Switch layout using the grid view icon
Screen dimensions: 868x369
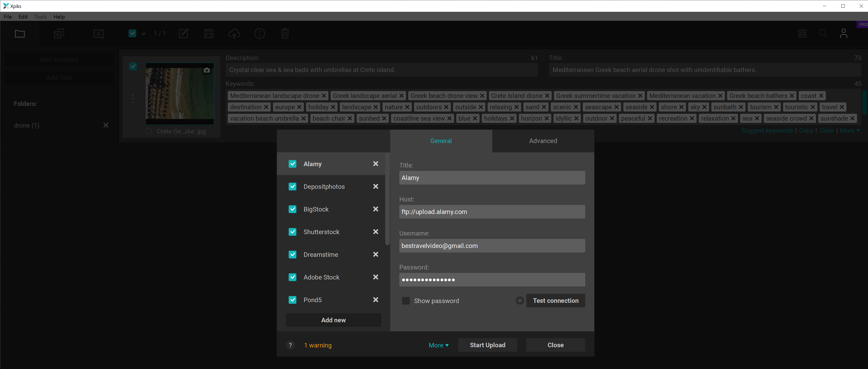point(803,34)
